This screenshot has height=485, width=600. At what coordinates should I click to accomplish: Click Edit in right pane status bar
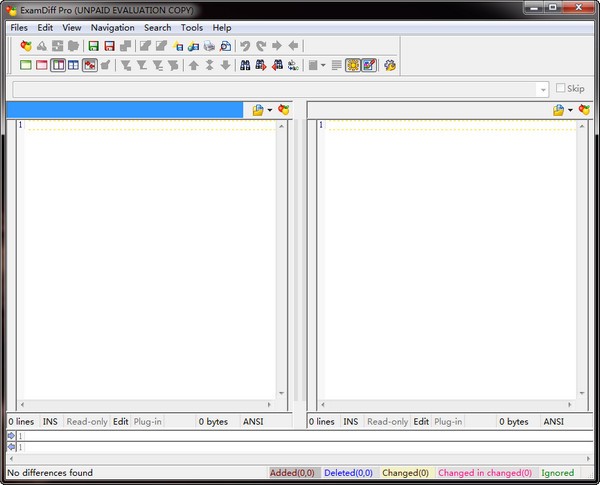(421, 421)
